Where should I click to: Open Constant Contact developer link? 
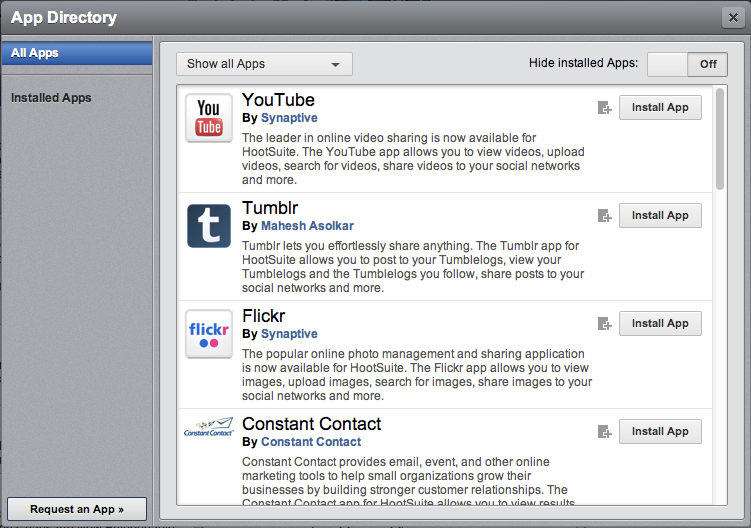tap(311, 442)
